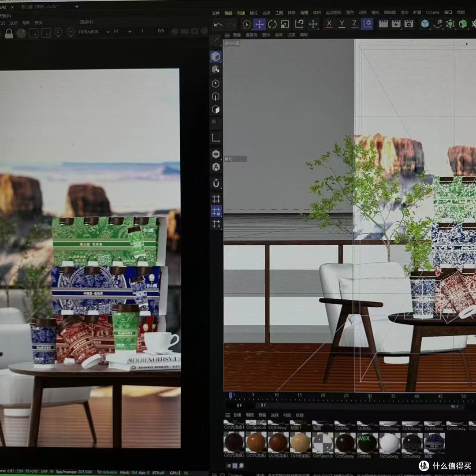Open the 文件 menu
This screenshot has height=476, width=476.
[216, 13]
